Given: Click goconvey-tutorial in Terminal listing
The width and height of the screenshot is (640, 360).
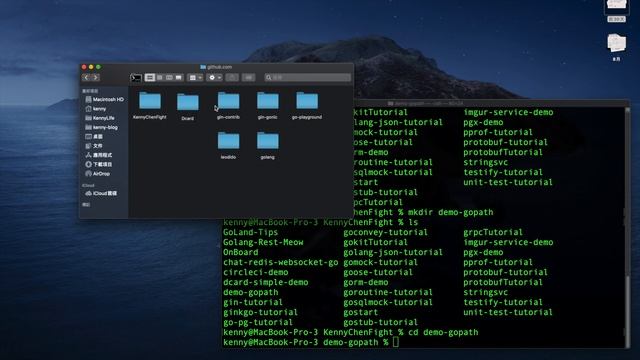Looking at the screenshot, I should (x=385, y=232).
